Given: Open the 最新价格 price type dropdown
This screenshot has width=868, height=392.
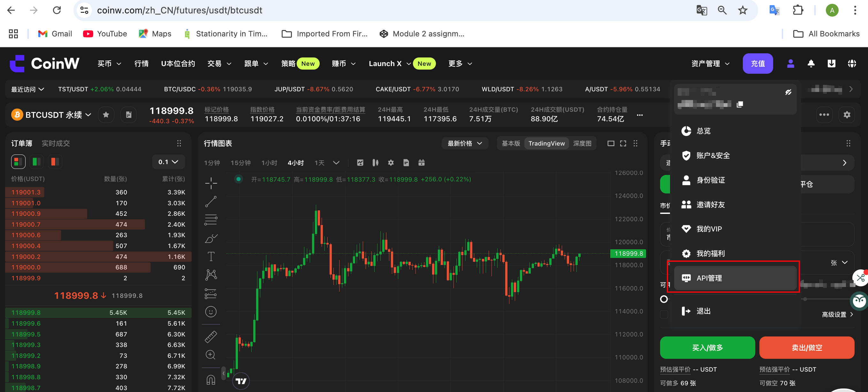Looking at the screenshot, I should (464, 143).
